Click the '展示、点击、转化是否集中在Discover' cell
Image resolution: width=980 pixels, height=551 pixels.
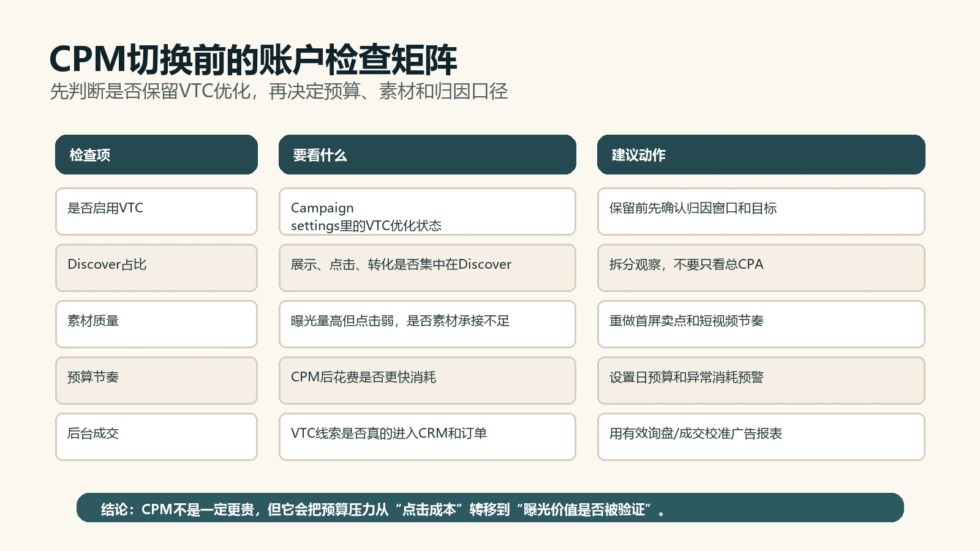point(428,268)
